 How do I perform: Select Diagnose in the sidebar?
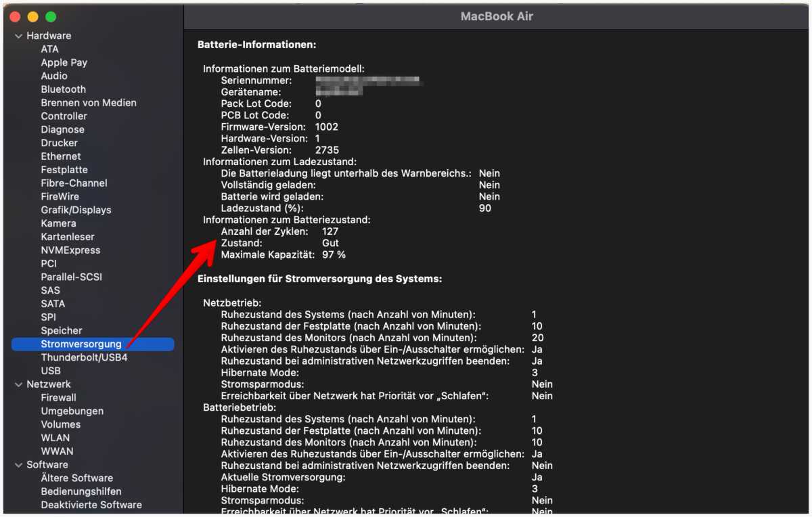(63, 129)
